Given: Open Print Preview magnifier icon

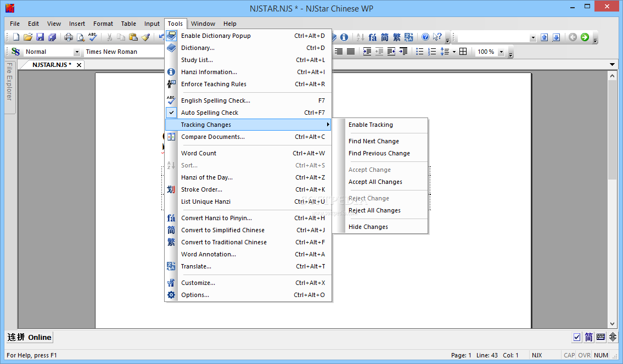Looking at the screenshot, I should click(81, 37).
